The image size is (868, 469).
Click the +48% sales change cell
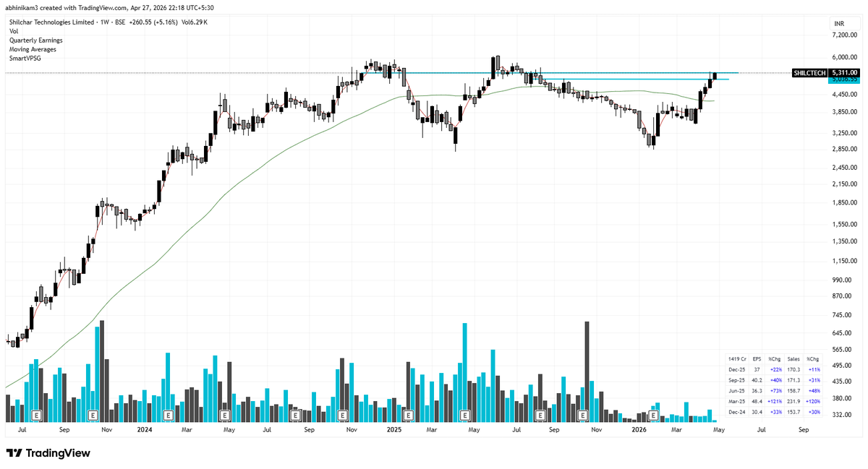pos(813,390)
